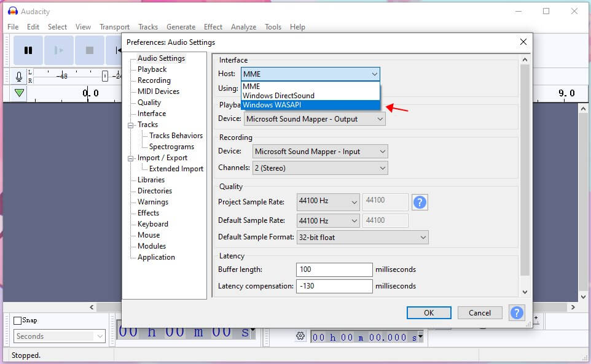591x364 pixels.
Task: Open the blue help icon beside Project Sample Rate
Action: (x=420, y=202)
